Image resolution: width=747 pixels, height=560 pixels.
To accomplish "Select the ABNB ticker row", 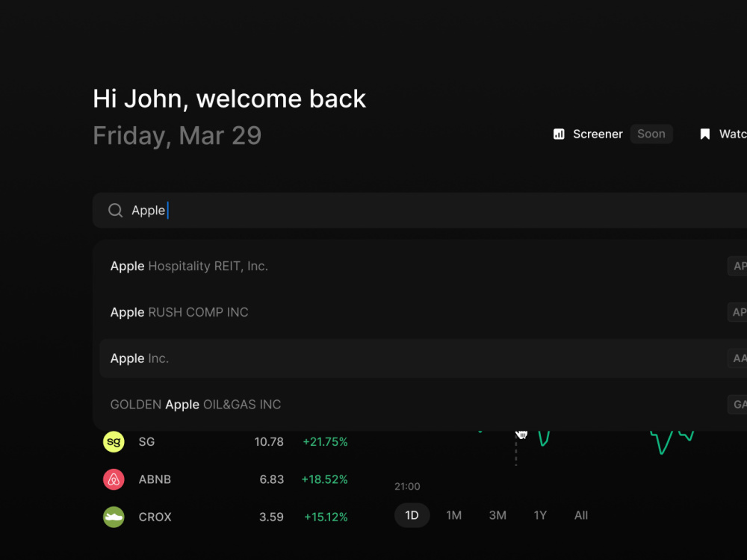I will pos(226,479).
